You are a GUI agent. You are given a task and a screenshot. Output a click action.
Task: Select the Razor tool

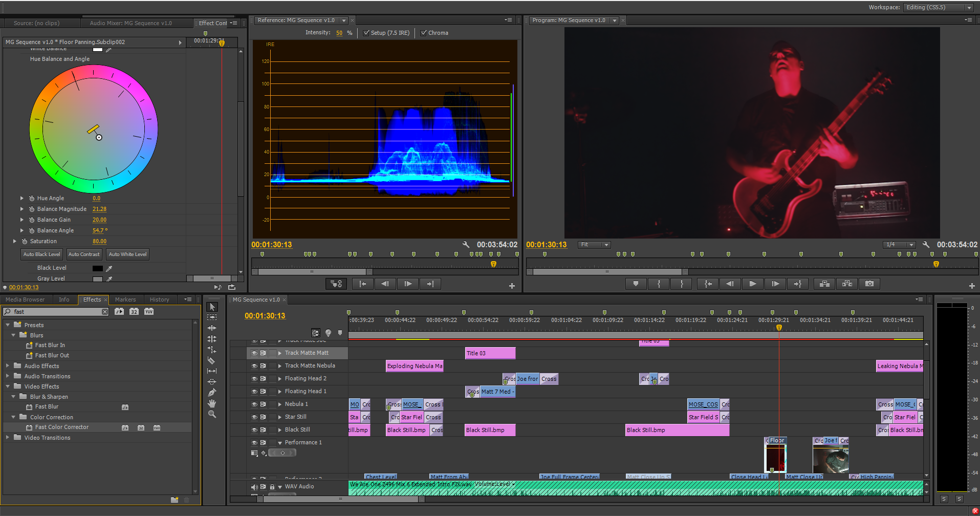(x=212, y=360)
